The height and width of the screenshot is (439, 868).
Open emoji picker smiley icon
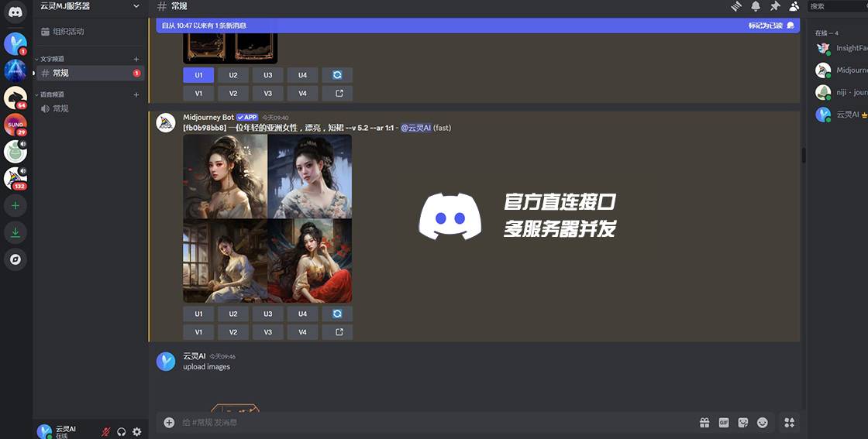click(763, 423)
